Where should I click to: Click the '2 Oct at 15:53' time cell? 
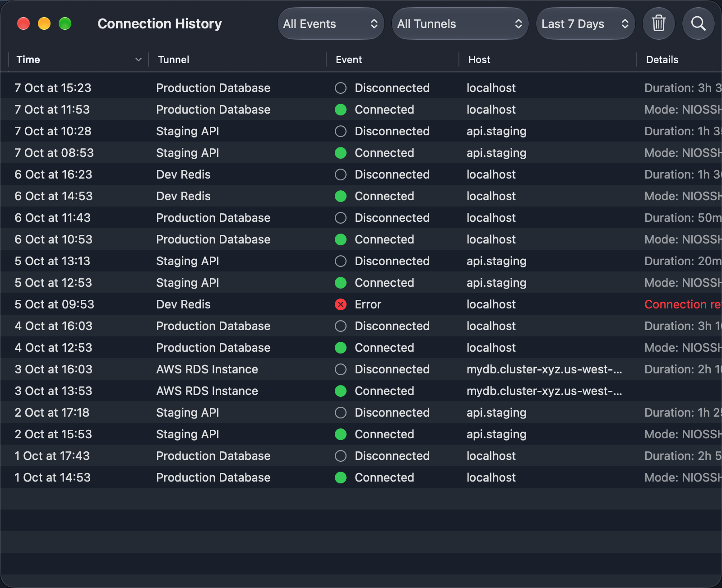pyautogui.click(x=53, y=434)
